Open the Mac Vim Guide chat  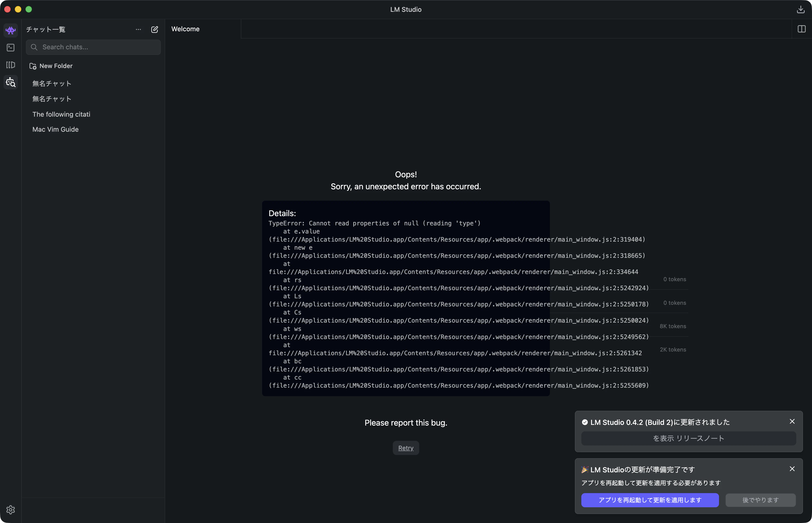55,129
